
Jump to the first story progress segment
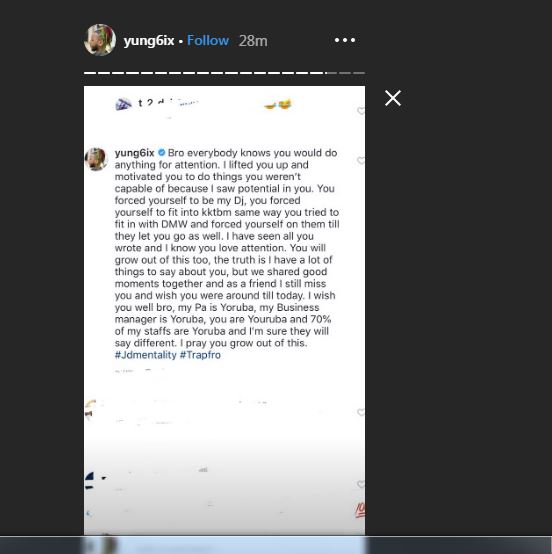(x=90, y=73)
